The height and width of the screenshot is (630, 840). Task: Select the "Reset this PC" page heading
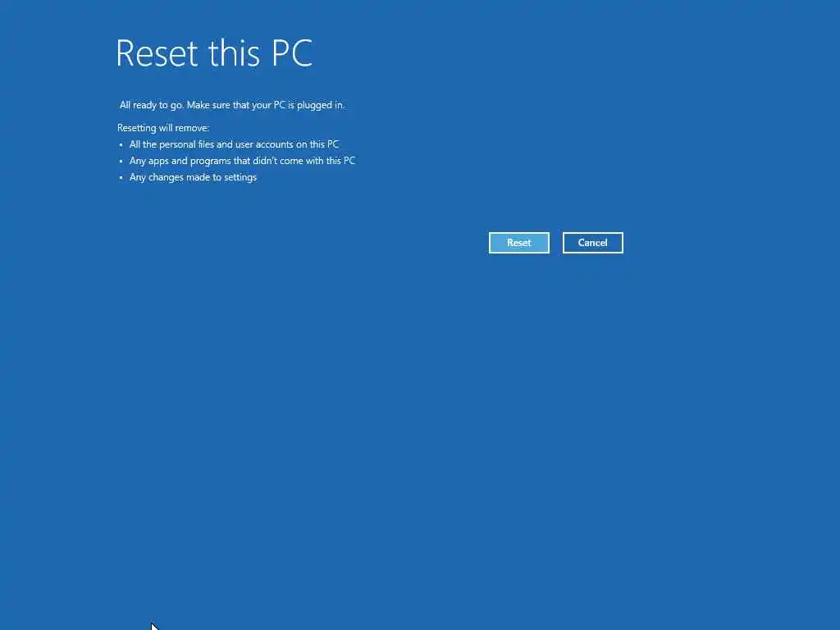214,53
